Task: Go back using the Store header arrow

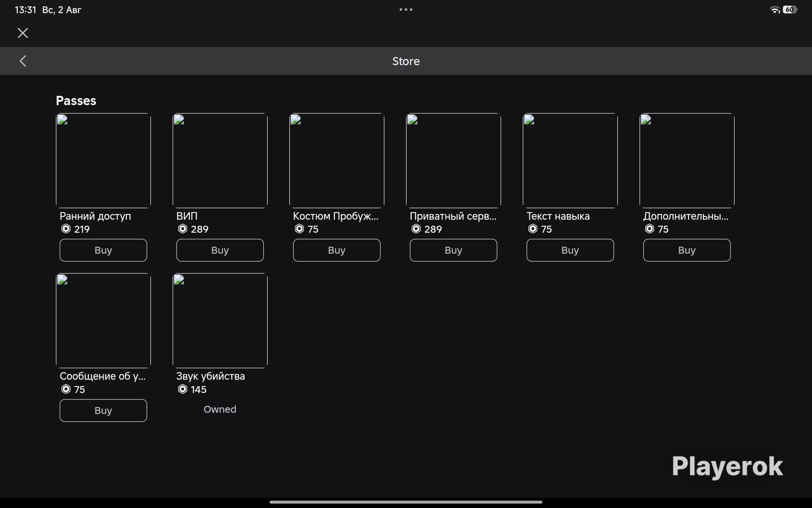Action: point(23,61)
